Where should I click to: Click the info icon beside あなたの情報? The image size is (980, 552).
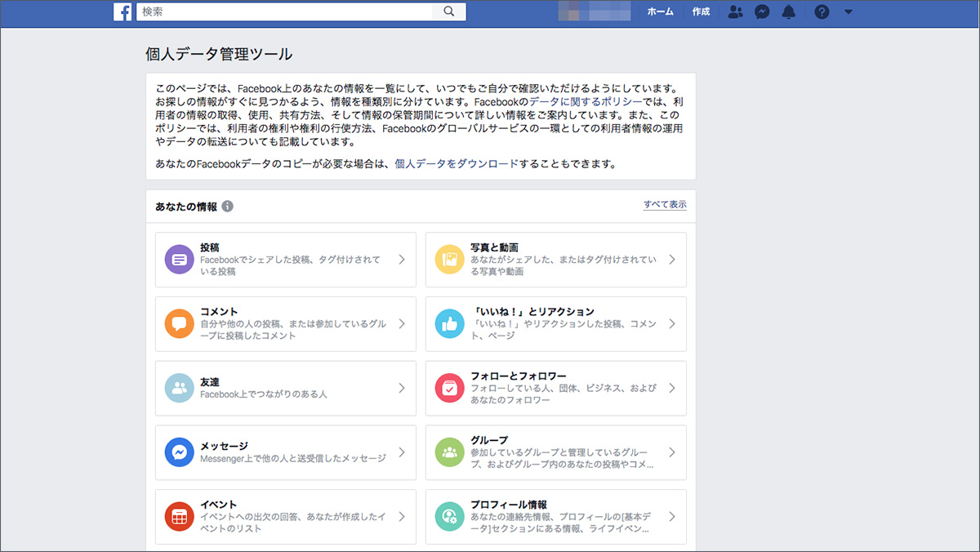[227, 207]
